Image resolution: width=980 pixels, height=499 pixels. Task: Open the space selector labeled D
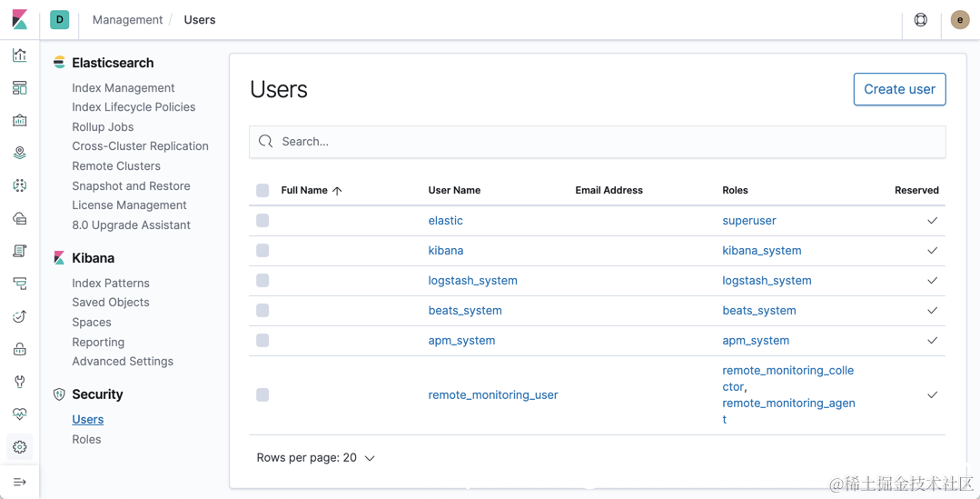60,19
